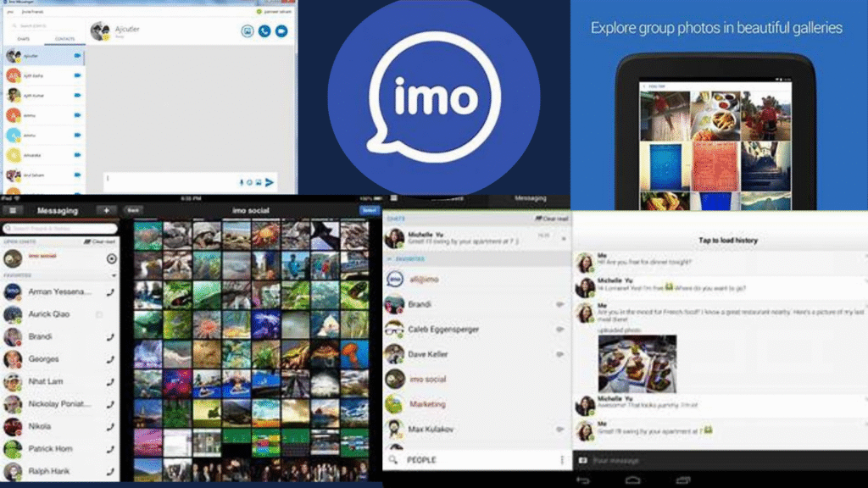The width and height of the screenshot is (868, 488).
Task: Toggle the eye icon next to Brandi
Action: click(x=559, y=303)
